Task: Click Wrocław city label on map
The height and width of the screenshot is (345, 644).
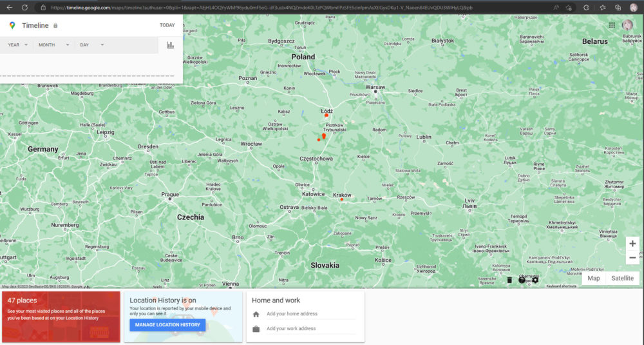Action: click(x=251, y=144)
